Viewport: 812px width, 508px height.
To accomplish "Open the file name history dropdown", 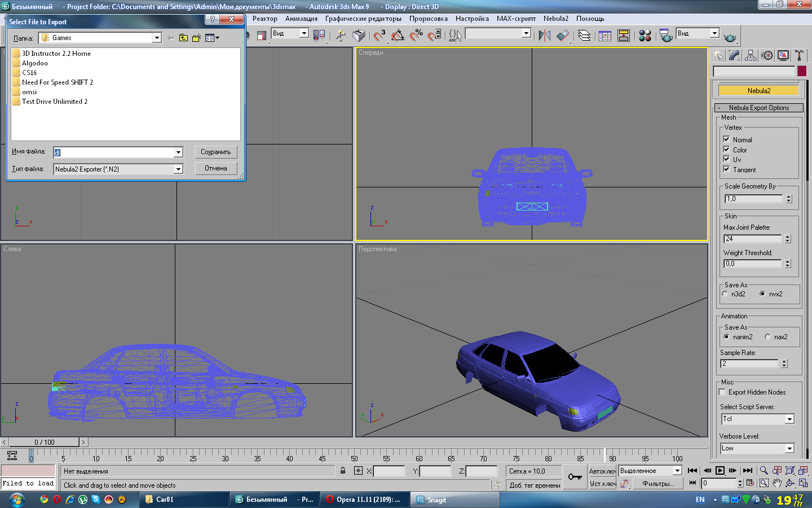I will coord(178,152).
